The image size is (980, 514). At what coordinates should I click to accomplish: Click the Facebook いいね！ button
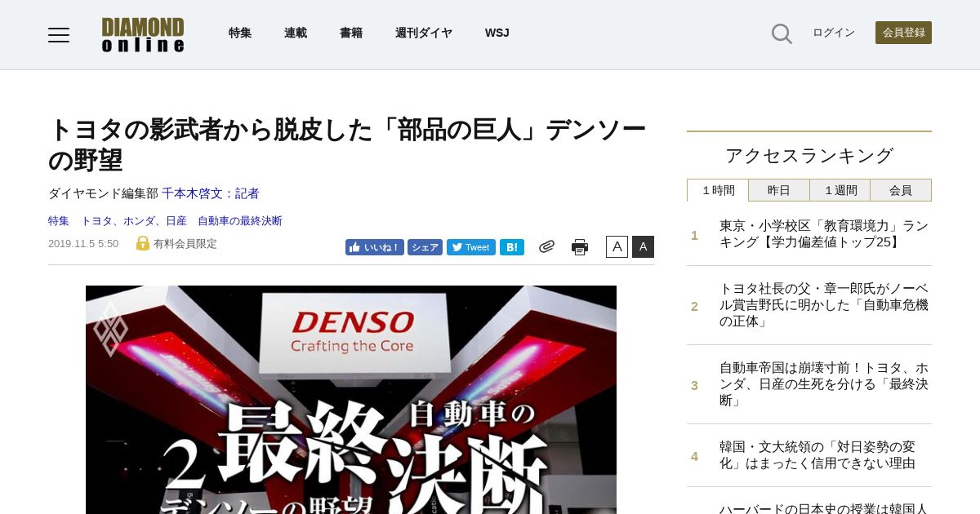pyautogui.click(x=374, y=247)
